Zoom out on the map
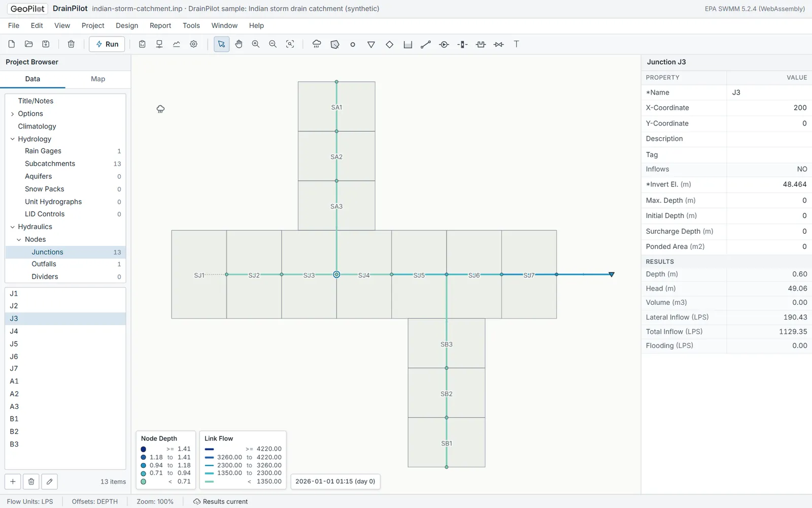Viewport: 812px width, 508px height. 273,44
